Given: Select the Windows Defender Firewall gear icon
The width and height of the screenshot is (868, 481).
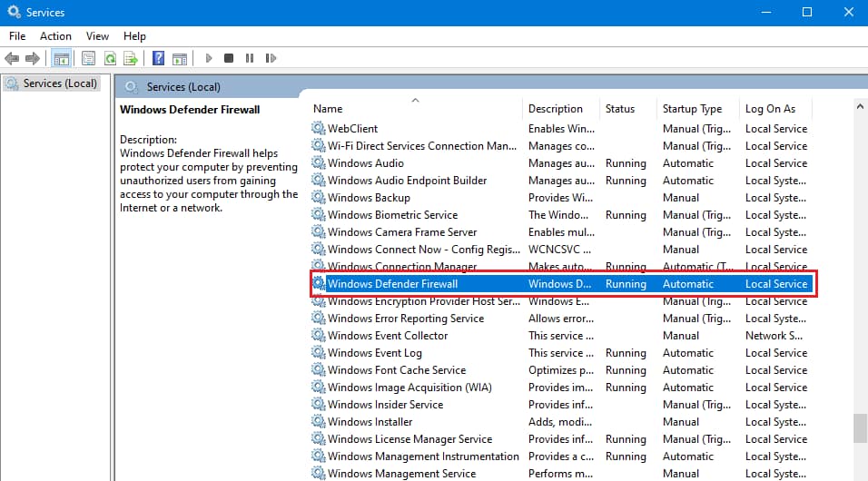Looking at the screenshot, I should [x=319, y=283].
